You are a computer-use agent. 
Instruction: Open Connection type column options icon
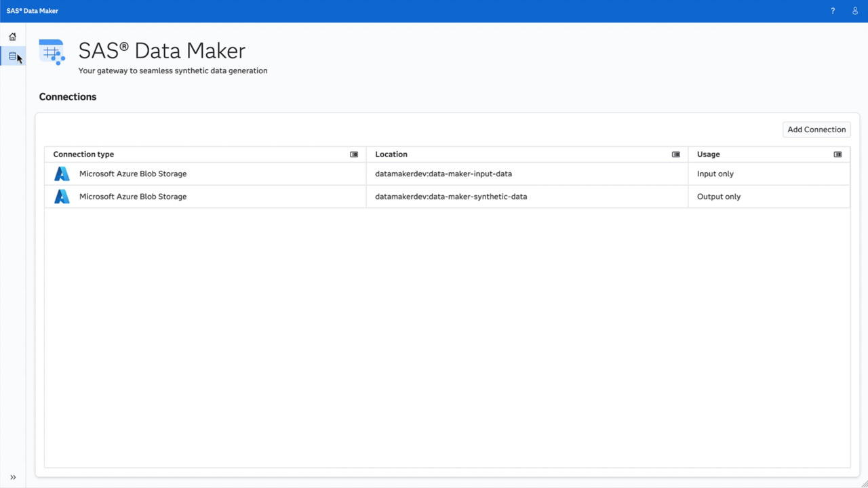(354, 155)
